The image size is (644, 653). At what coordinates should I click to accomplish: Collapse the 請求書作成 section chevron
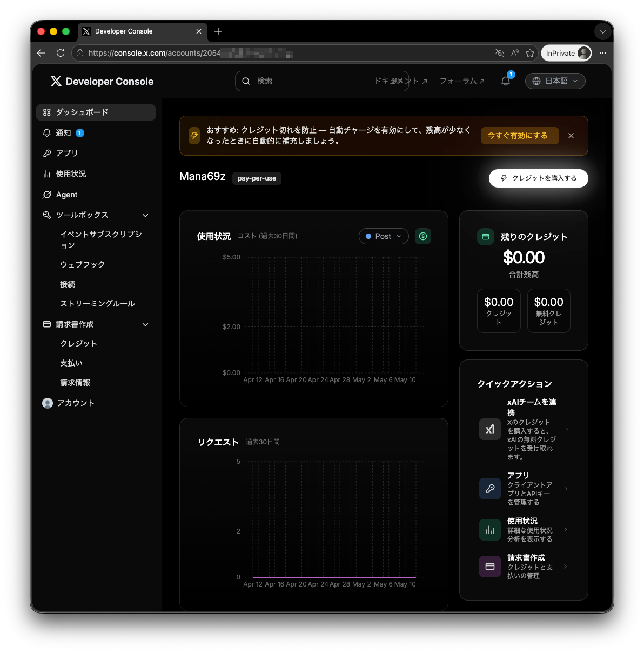(145, 324)
